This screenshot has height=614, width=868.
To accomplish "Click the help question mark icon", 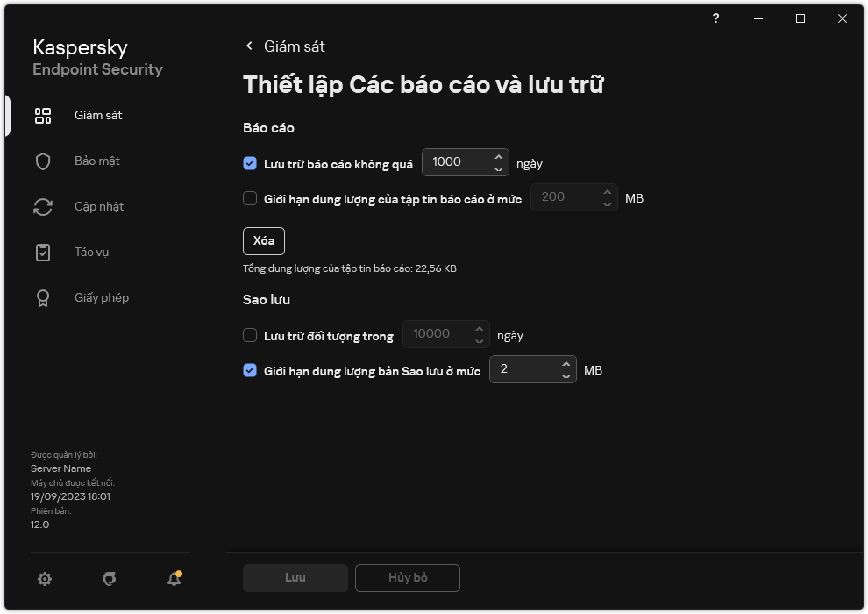I will click(715, 18).
